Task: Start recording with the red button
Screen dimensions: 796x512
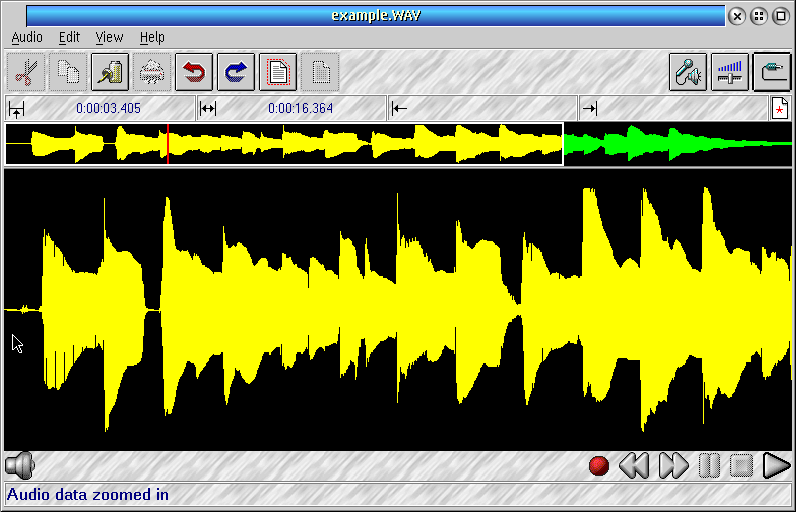Action: tap(599, 465)
